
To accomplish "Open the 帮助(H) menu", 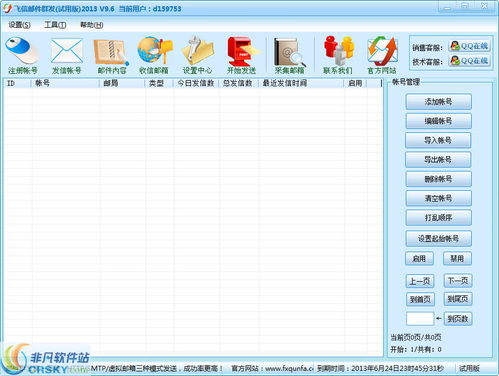I will [91, 25].
